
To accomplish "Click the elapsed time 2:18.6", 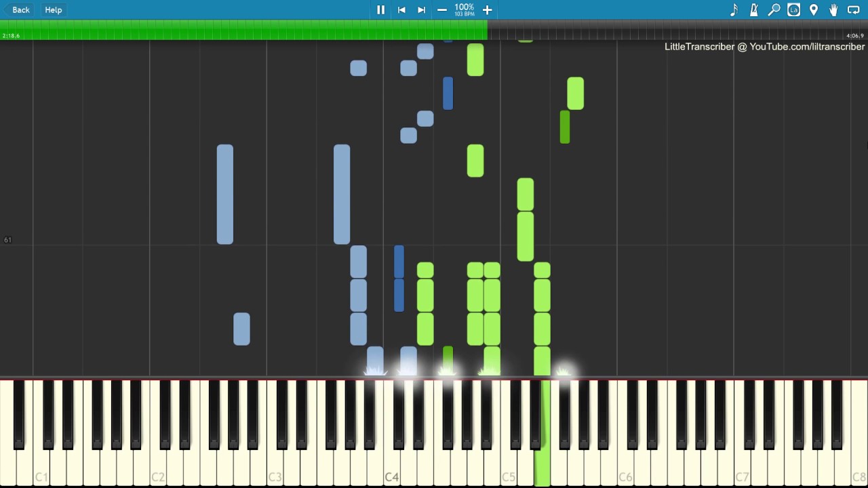I will pos(12,35).
